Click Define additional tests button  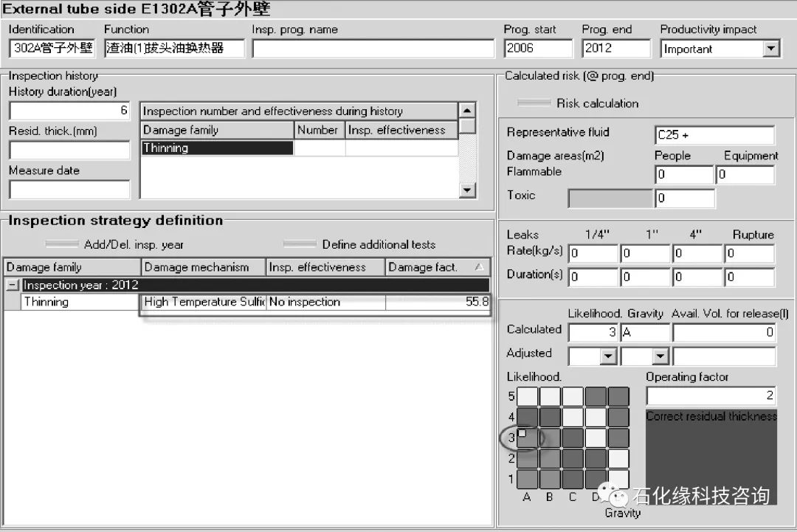[x=300, y=244]
